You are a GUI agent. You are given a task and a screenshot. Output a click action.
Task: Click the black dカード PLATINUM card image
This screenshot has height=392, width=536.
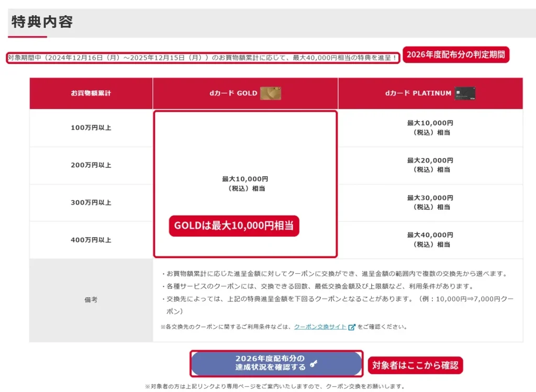pos(465,93)
